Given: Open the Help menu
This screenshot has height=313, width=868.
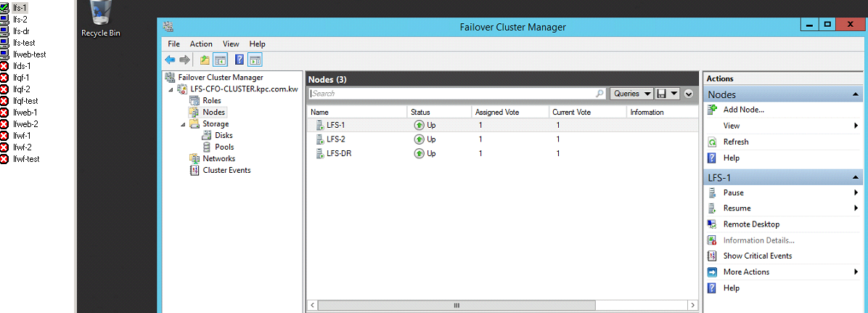Looking at the screenshot, I should pos(258,44).
